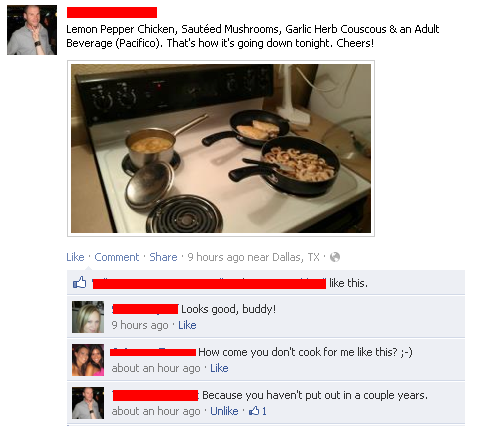Viewport: 495px width, 426px height.
Task: Click the third commenter's redacted name
Action: (155, 395)
